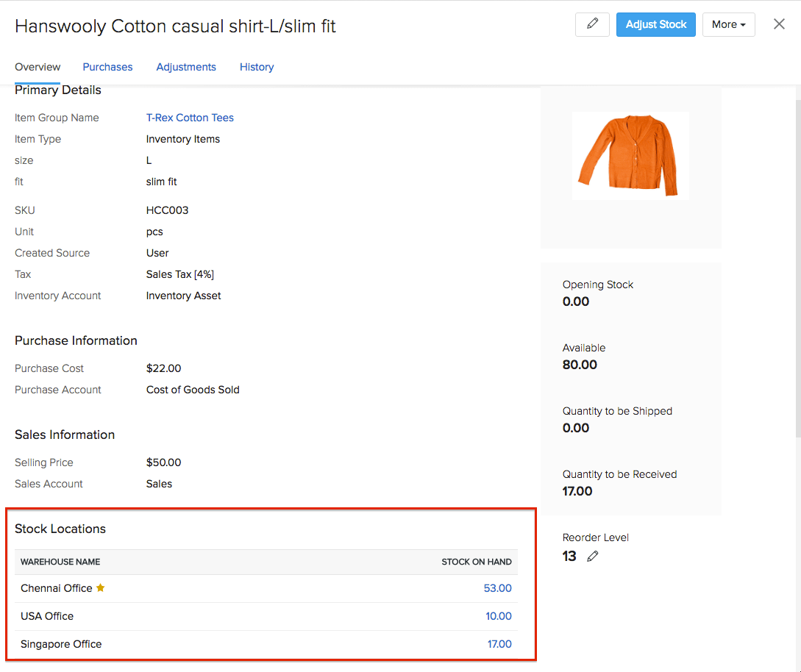
Task: Click the orange shirt product image
Action: tap(630, 155)
